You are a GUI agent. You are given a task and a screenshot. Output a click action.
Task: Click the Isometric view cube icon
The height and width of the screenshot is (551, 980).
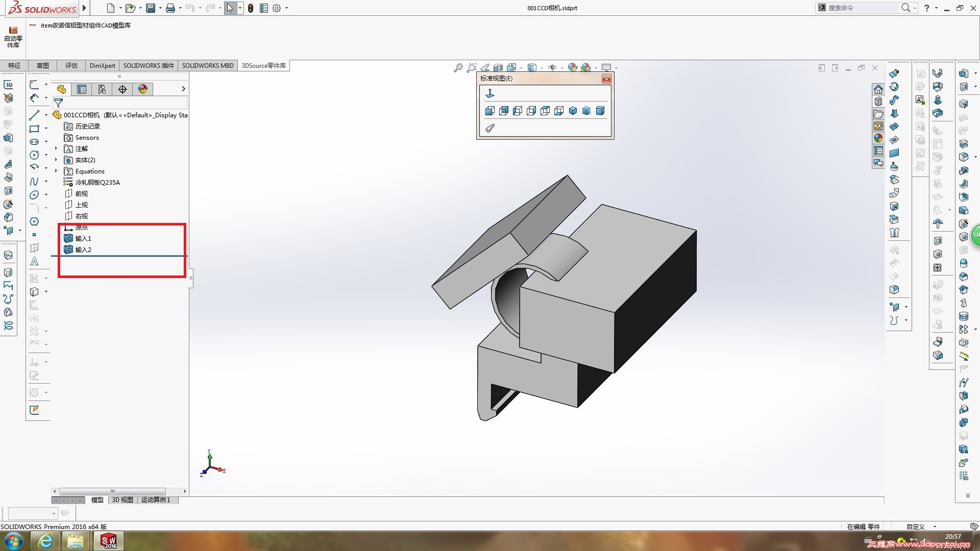pyautogui.click(x=573, y=111)
